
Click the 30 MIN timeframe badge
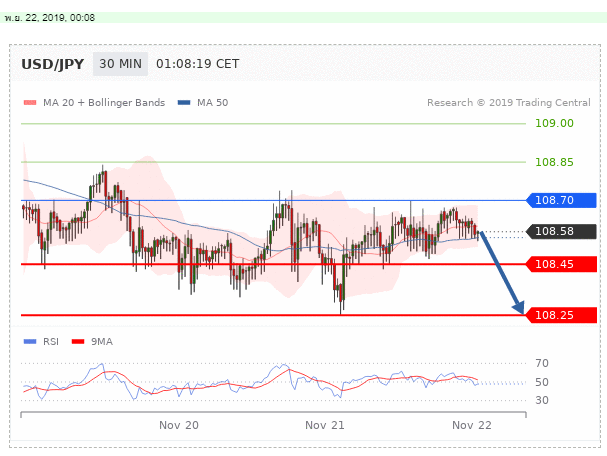pos(120,64)
